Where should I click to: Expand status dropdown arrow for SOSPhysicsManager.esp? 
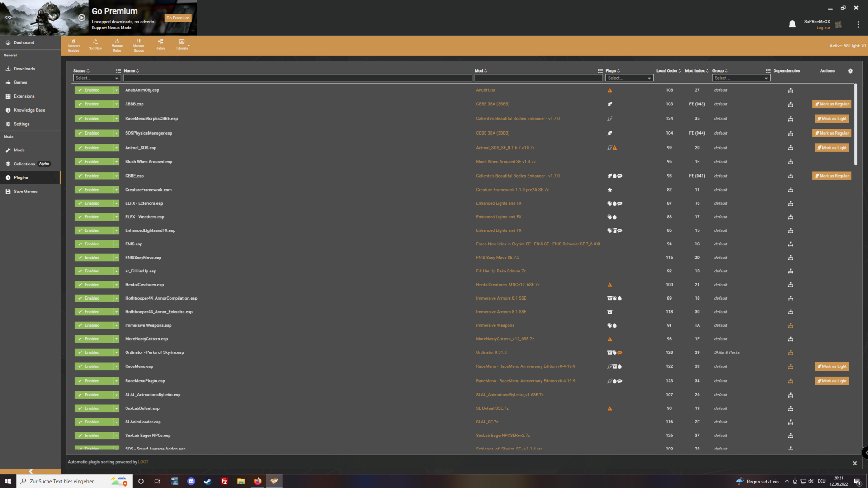point(116,133)
